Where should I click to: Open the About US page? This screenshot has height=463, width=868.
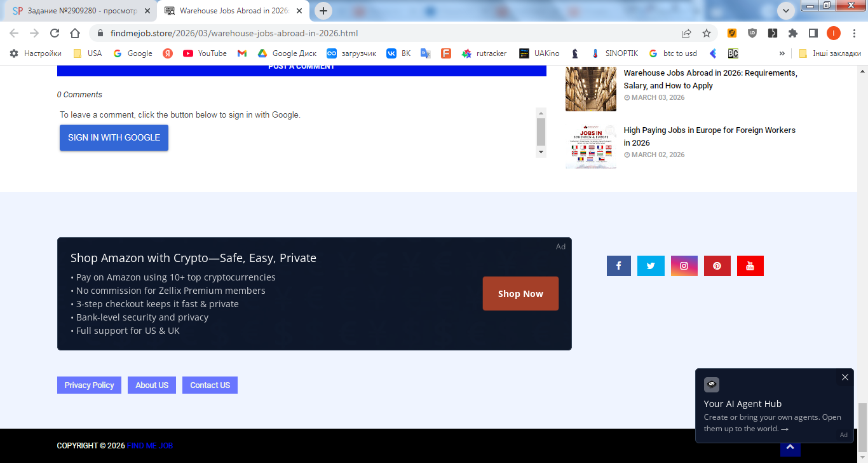coord(152,385)
